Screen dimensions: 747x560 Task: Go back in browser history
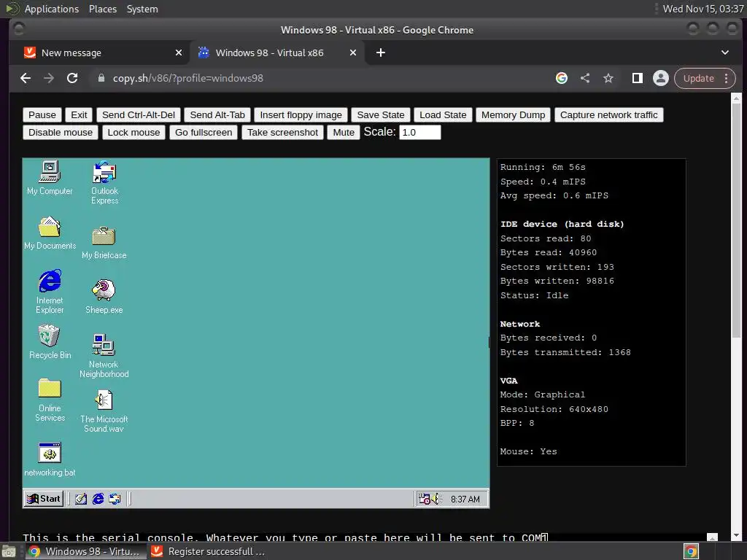(x=26, y=78)
